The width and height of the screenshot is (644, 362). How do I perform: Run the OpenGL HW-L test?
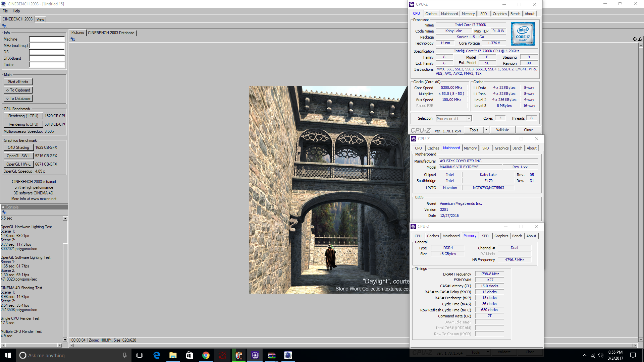[18, 164]
